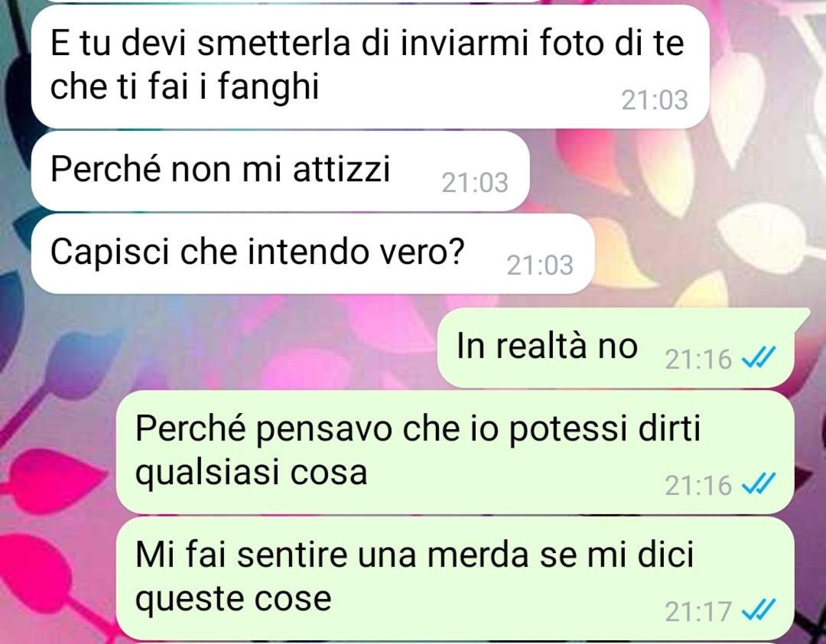Click the word 'fanghi' in the first message
This screenshot has width=826, height=644.
(x=268, y=87)
